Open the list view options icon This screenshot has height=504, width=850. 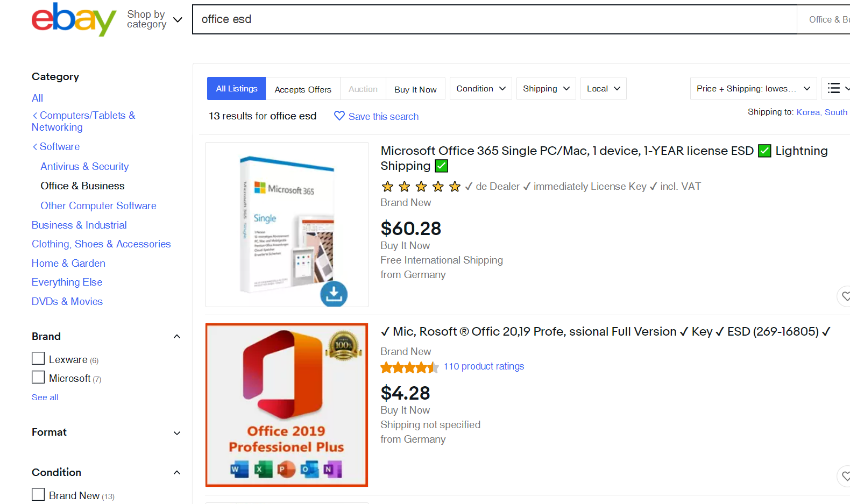tap(836, 89)
